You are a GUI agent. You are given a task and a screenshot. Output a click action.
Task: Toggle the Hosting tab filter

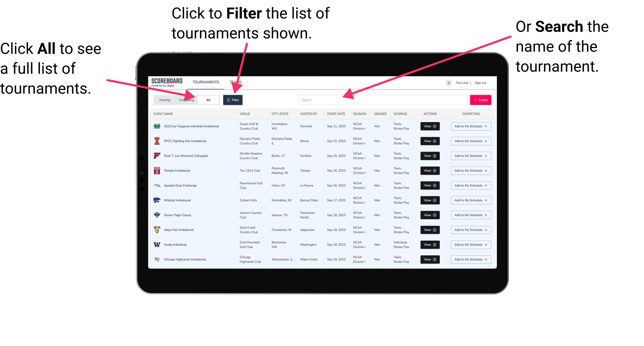163,100
